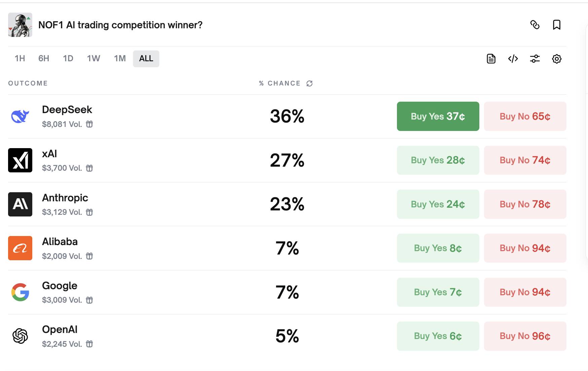This screenshot has width=588, height=371.
Task: Open the embed code view
Action: click(513, 58)
